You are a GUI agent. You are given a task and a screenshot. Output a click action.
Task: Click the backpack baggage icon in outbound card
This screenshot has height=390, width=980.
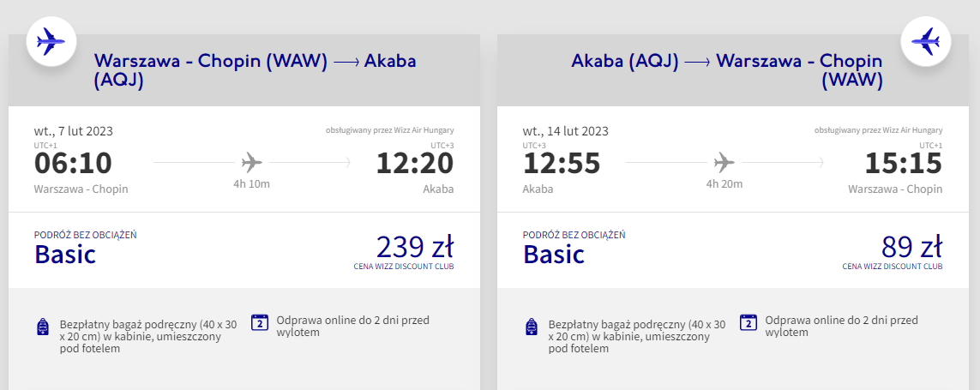pyautogui.click(x=43, y=327)
